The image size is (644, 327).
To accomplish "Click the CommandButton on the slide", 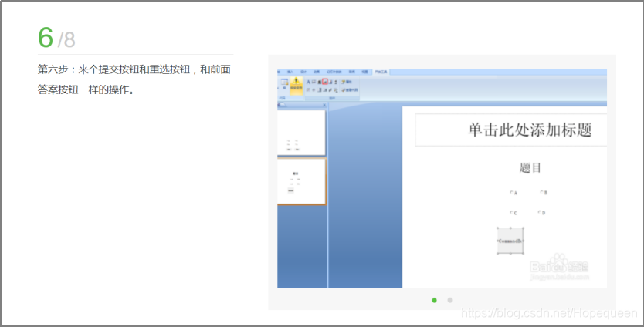I will pos(510,241).
